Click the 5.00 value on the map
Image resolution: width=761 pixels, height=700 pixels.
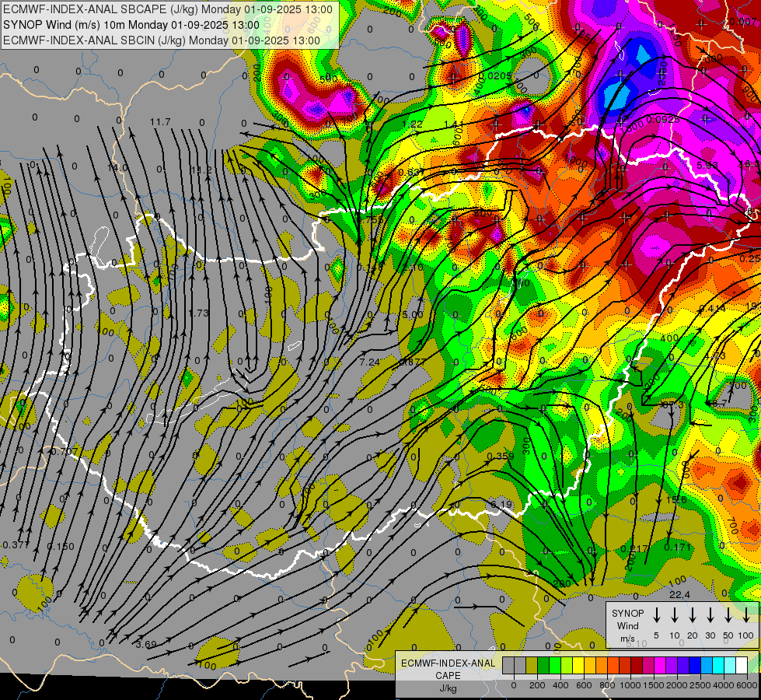tap(413, 315)
